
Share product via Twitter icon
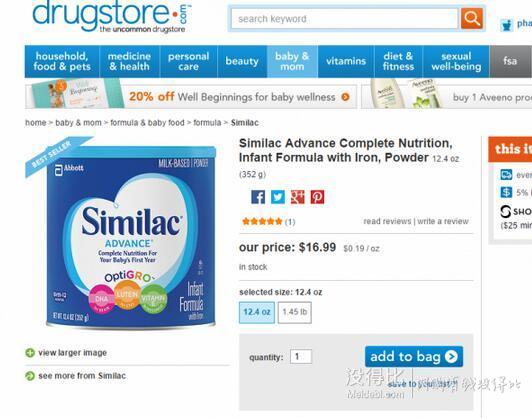278,197
